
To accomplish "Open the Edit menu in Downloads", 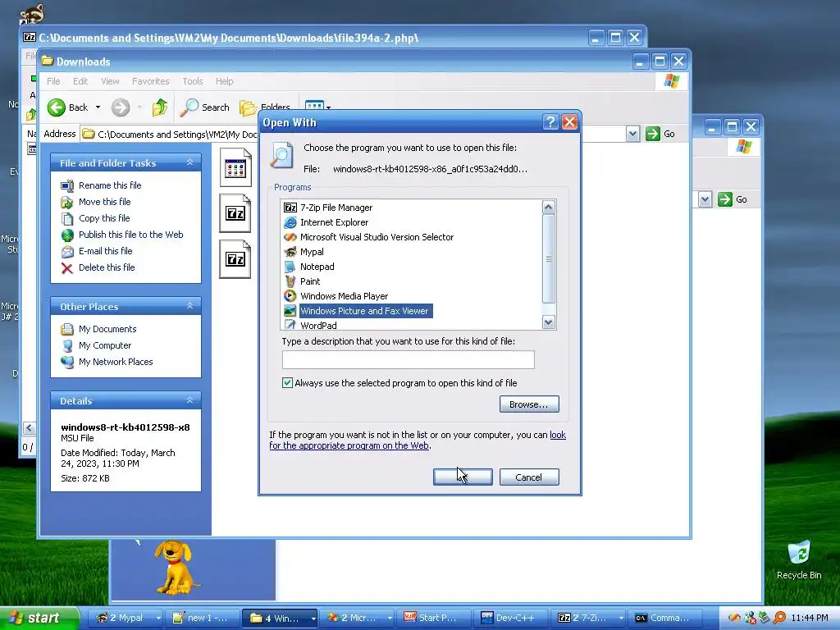I will [80, 81].
